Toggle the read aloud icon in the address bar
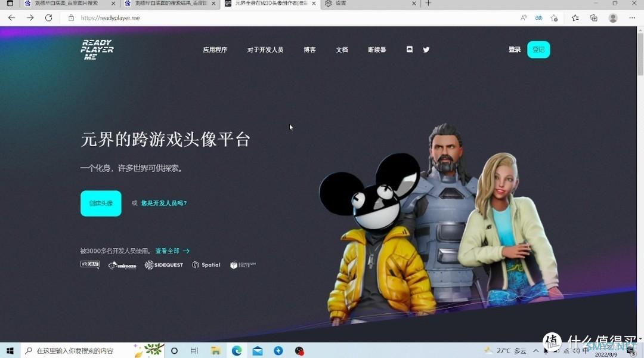This screenshot has width=644, height=358. point(524,18)
